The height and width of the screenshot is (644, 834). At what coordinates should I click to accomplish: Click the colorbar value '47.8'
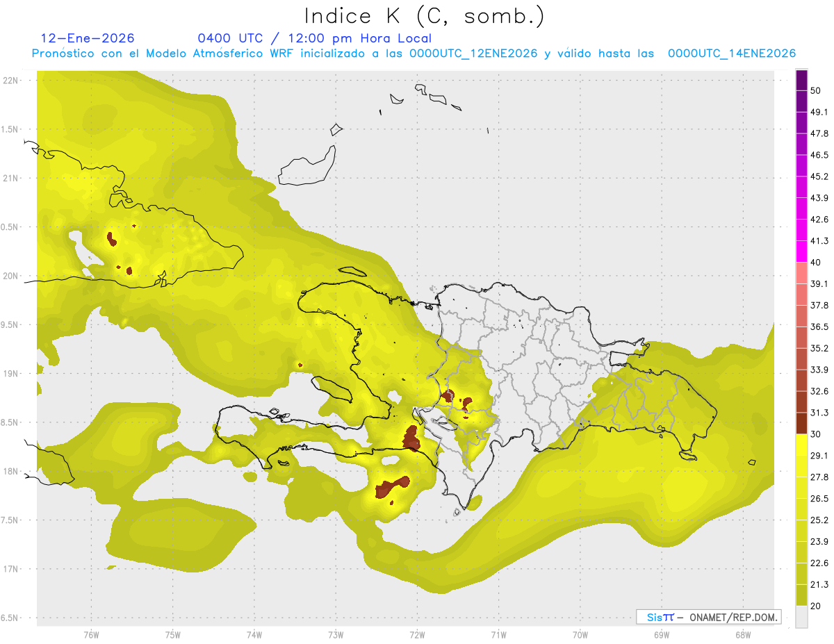pos(819,133)
